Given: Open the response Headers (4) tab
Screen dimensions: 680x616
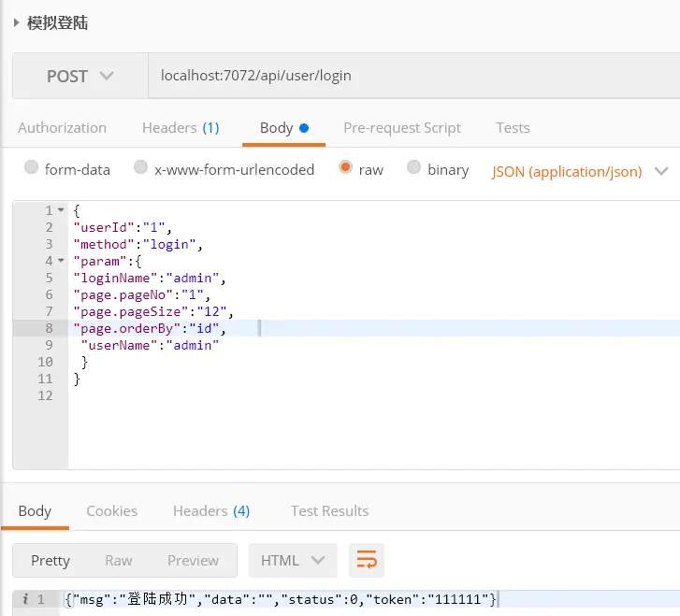Looking at the screenshot, I should click(211, 511).
